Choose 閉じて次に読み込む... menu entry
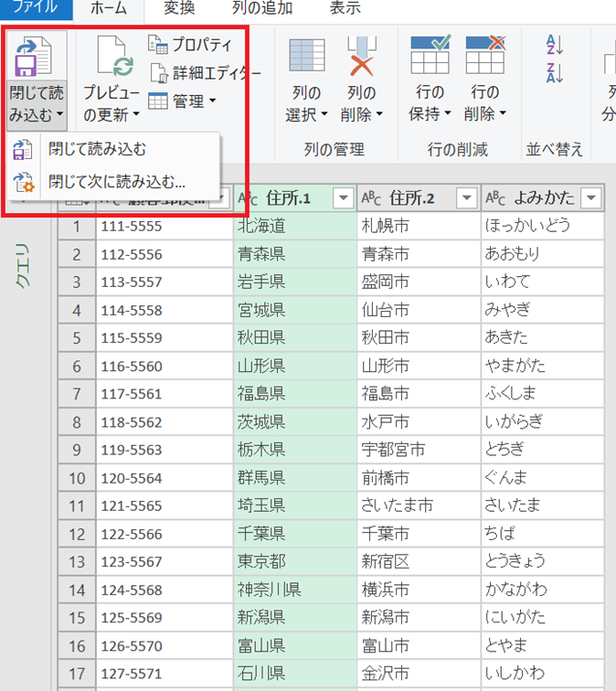The height and width of the screenshot is (691, 616). click(x=116, y=181)
